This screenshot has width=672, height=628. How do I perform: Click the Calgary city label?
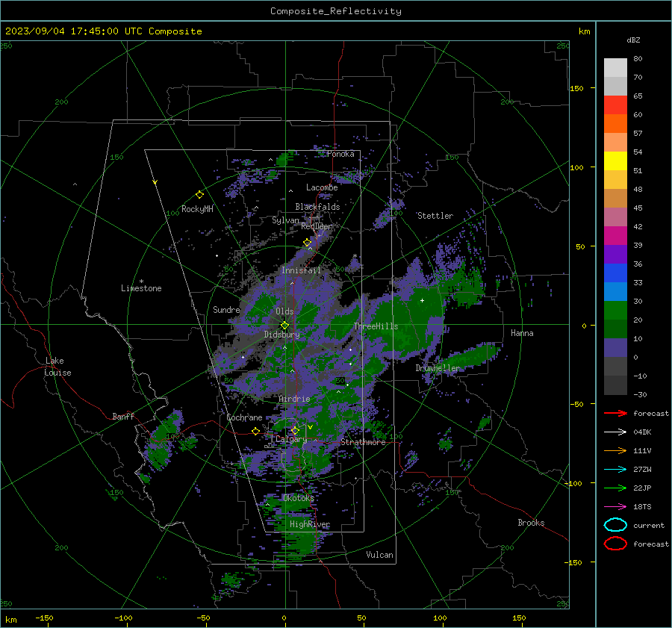click(x=291, y=439)
